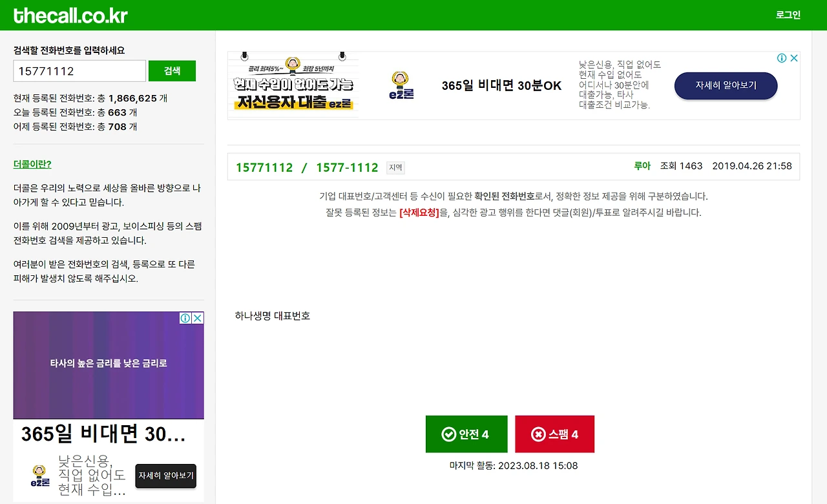
Task: Click the date 2019.04.26 21:58
Action: (752, 166)
